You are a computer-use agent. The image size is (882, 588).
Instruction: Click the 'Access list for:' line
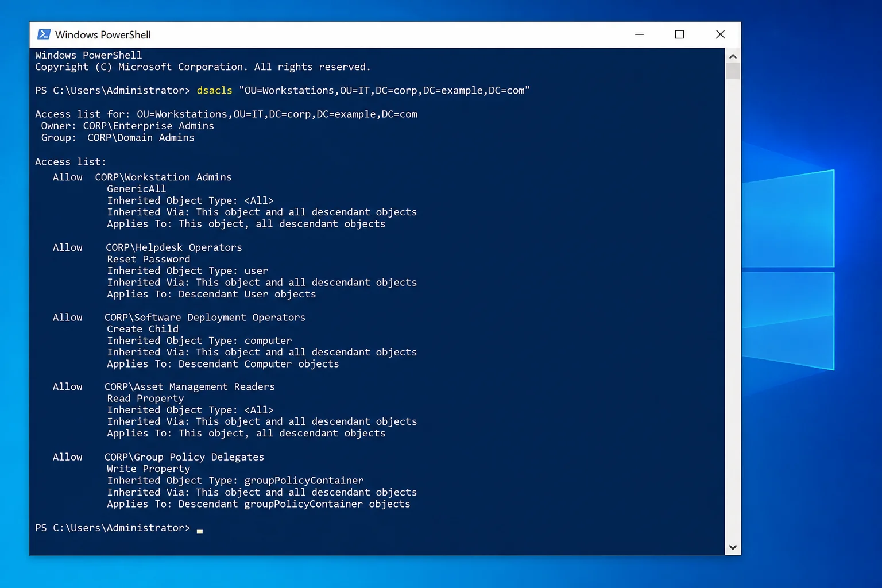(226, 114)
